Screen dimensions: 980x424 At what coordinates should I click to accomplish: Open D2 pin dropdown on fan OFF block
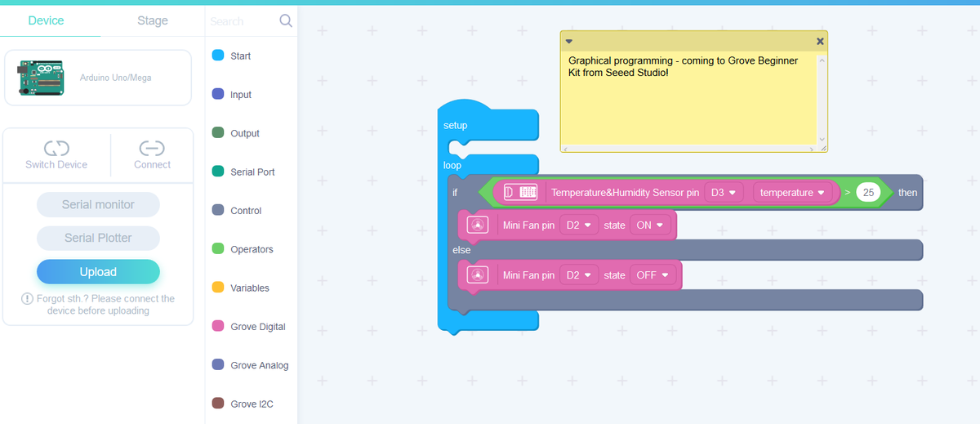click(579, 275)
